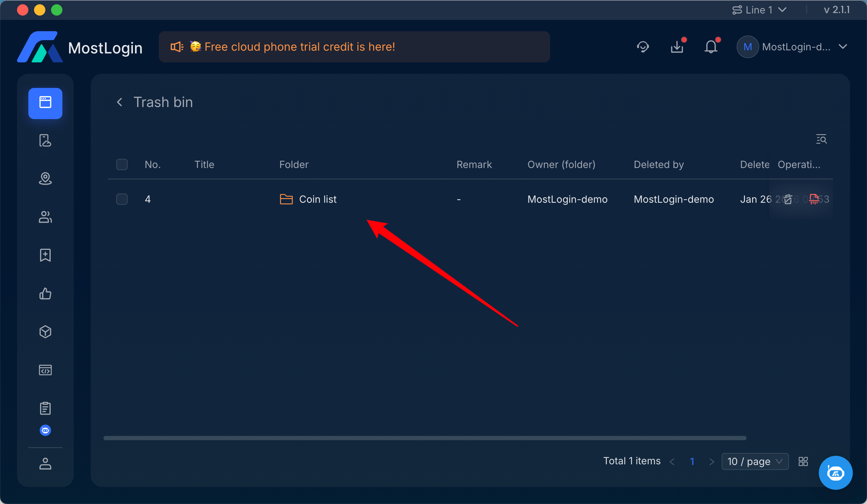Open the clipboard log sidebar section
867x504 pixels.
(45, 408)
